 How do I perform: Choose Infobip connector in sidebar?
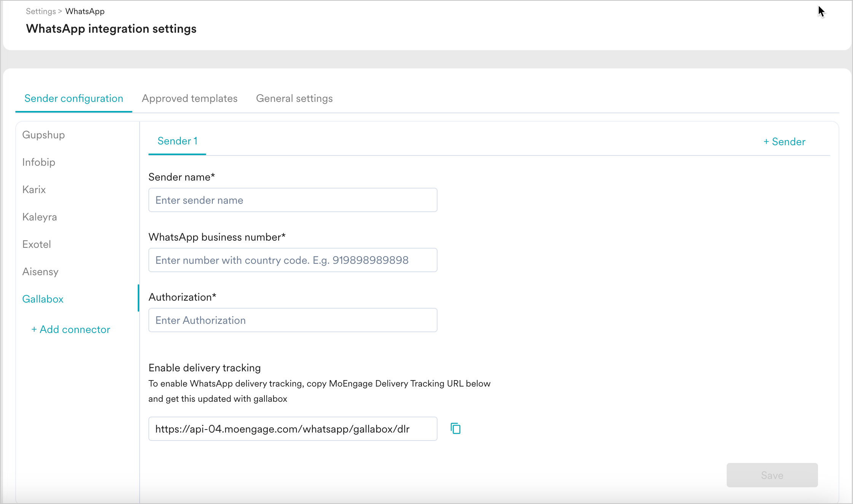pos(39,162)
